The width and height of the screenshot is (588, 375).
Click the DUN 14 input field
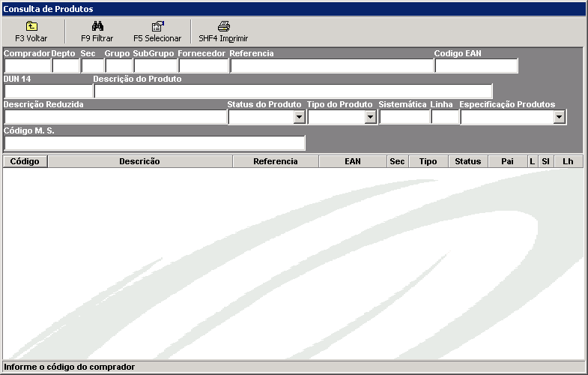coord(49,91)
